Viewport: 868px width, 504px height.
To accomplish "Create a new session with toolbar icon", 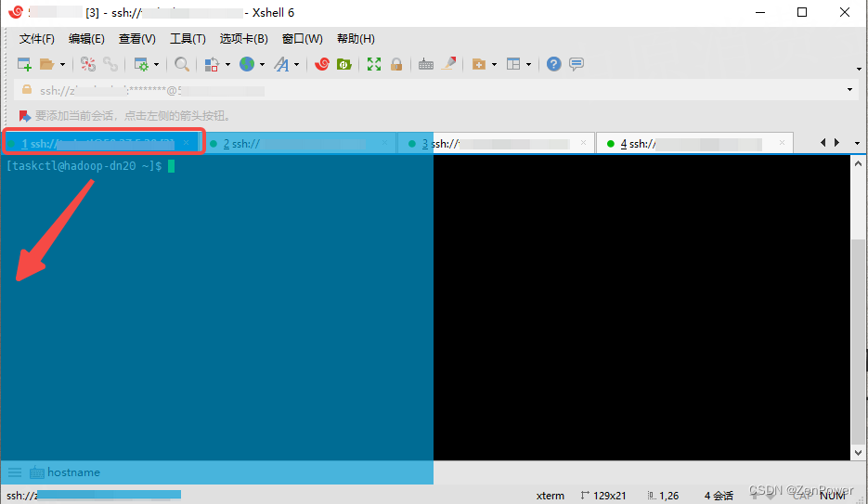I will click(24, 64).
